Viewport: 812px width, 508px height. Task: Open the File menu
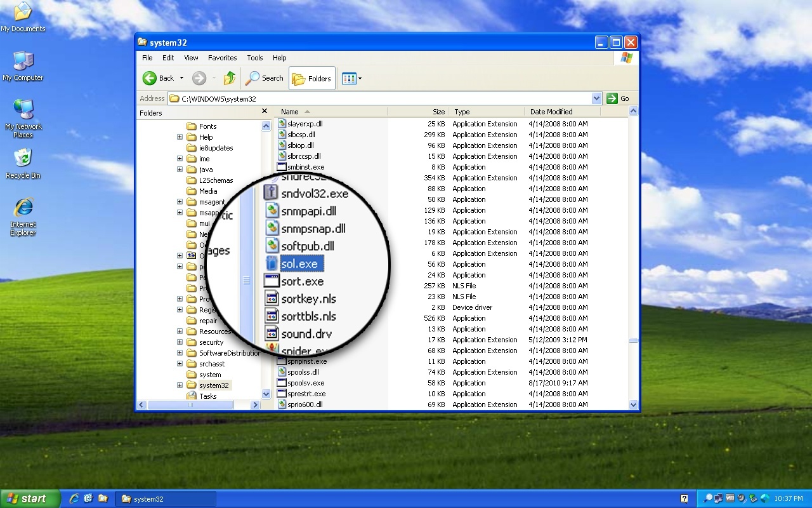[x=147, y=58]
